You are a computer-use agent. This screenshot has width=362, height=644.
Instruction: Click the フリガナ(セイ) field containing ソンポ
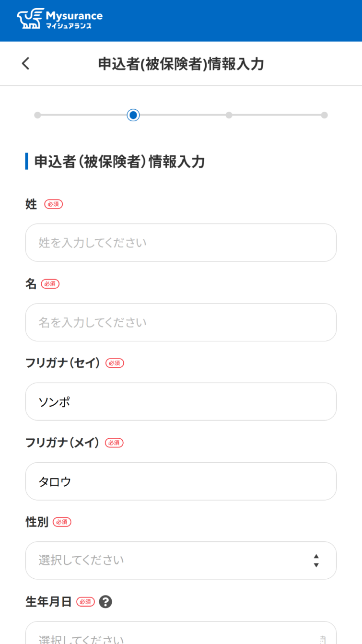(x=181, y=402)
